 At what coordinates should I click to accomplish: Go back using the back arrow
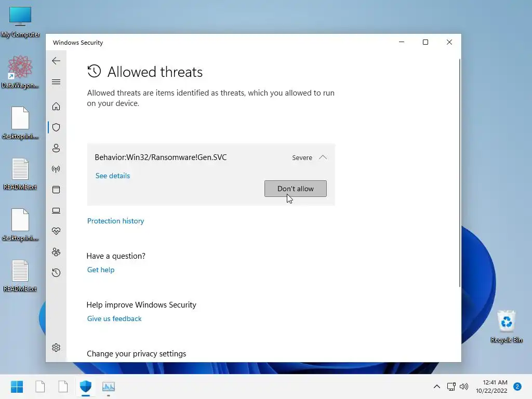[56, 61]
